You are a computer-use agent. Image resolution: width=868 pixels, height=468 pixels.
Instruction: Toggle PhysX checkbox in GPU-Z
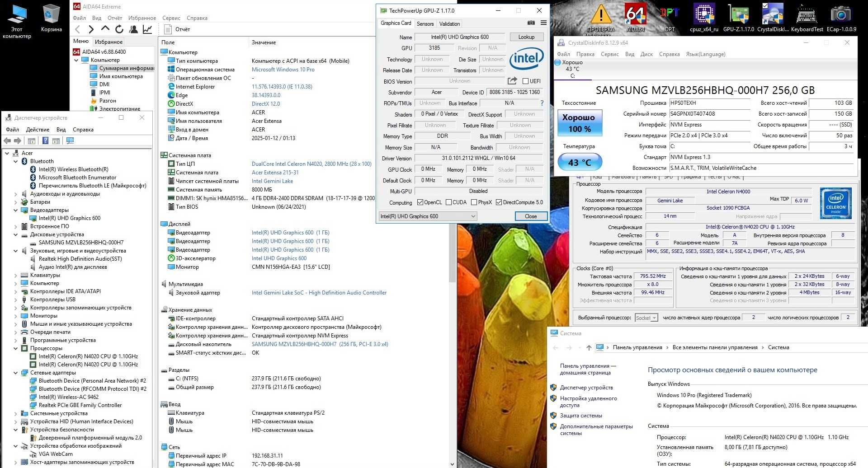(x=474, y=202)
